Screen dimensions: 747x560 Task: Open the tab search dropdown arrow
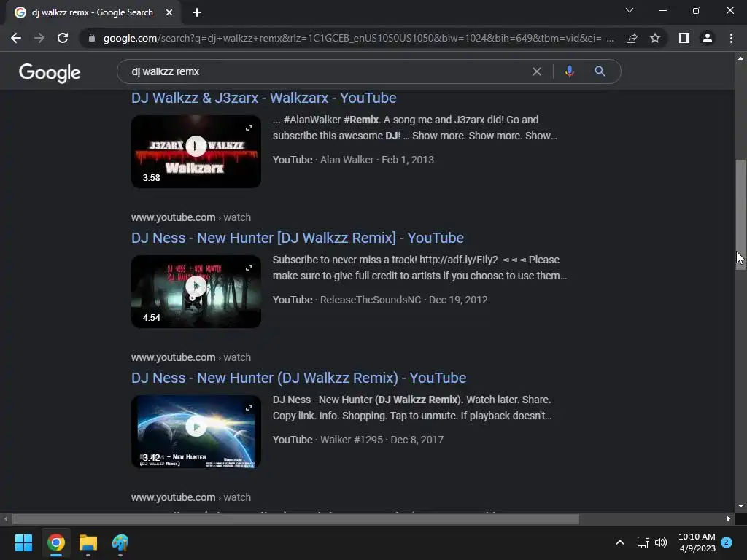630,10
